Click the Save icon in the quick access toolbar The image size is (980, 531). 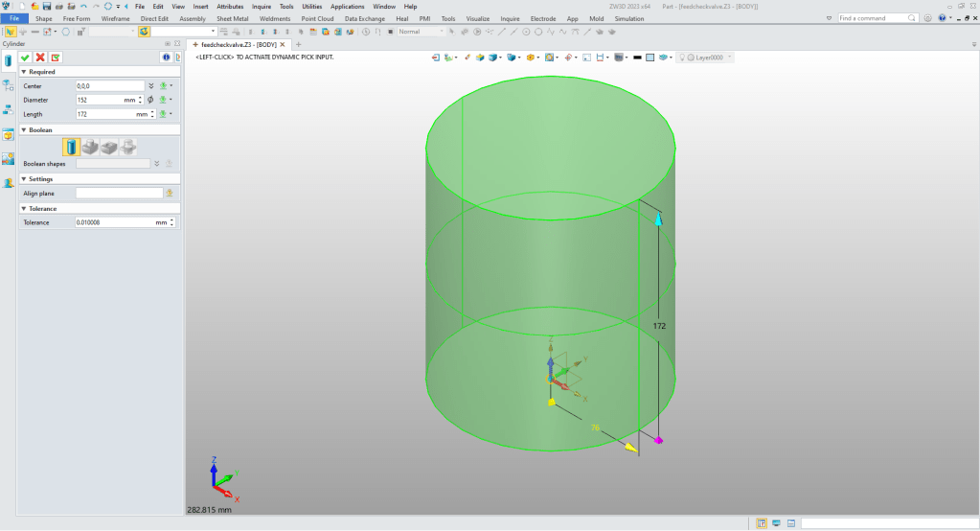[46, 6]
